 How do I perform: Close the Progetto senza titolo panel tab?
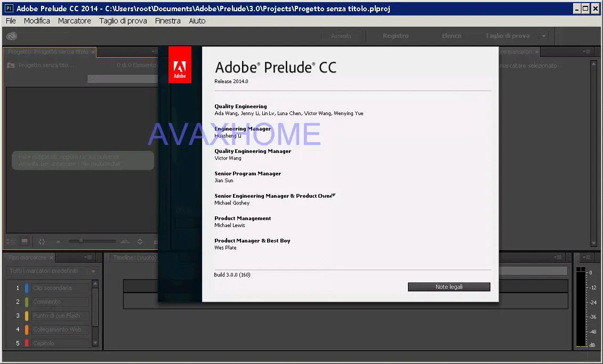(93, 52)
